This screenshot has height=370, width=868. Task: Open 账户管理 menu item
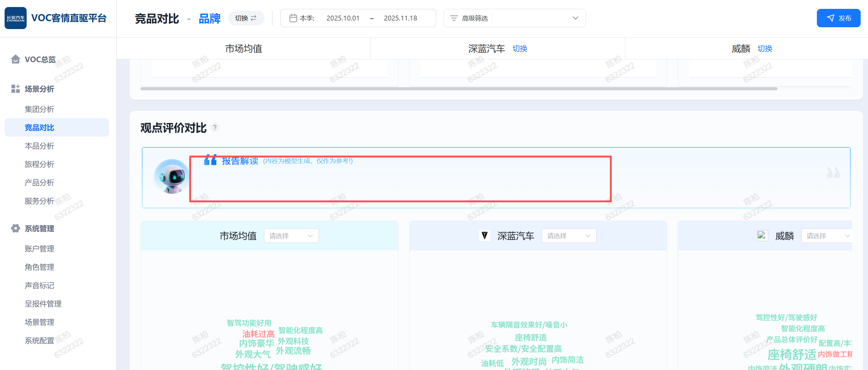click(39, 249)
